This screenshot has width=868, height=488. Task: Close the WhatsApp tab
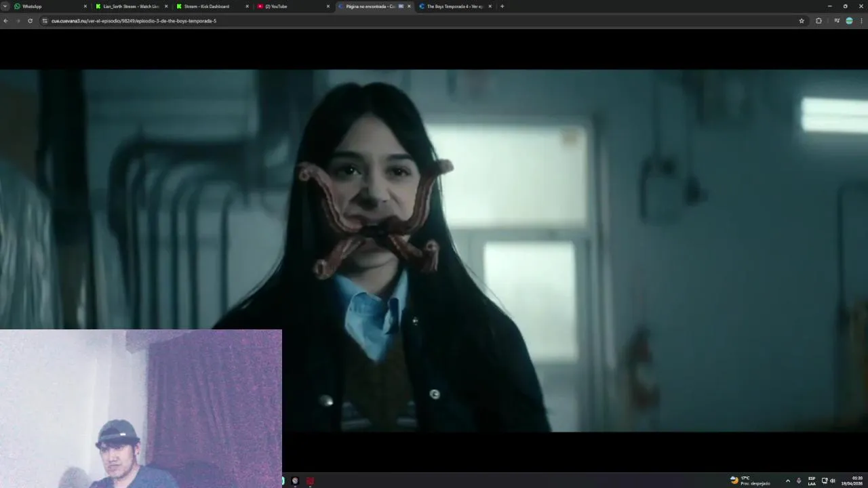85,6
